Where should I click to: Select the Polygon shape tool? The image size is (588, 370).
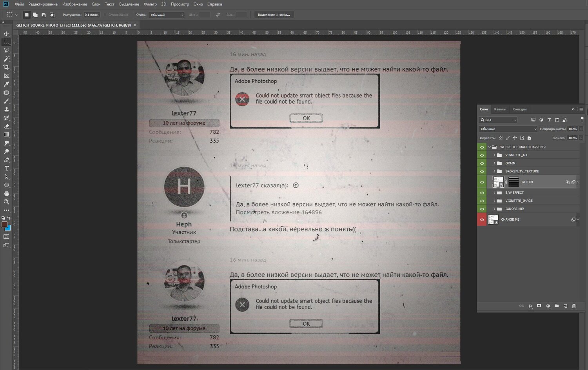[x=7, y=185]
